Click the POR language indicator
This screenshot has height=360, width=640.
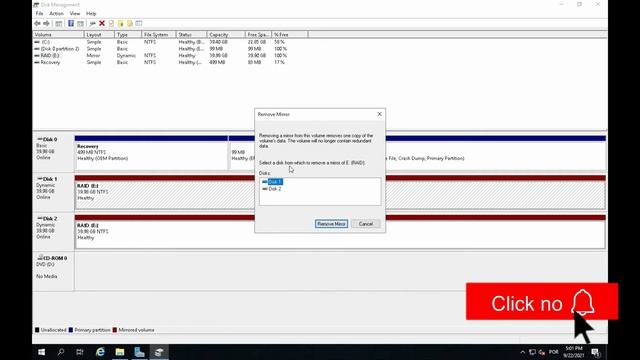coord(553,352)
